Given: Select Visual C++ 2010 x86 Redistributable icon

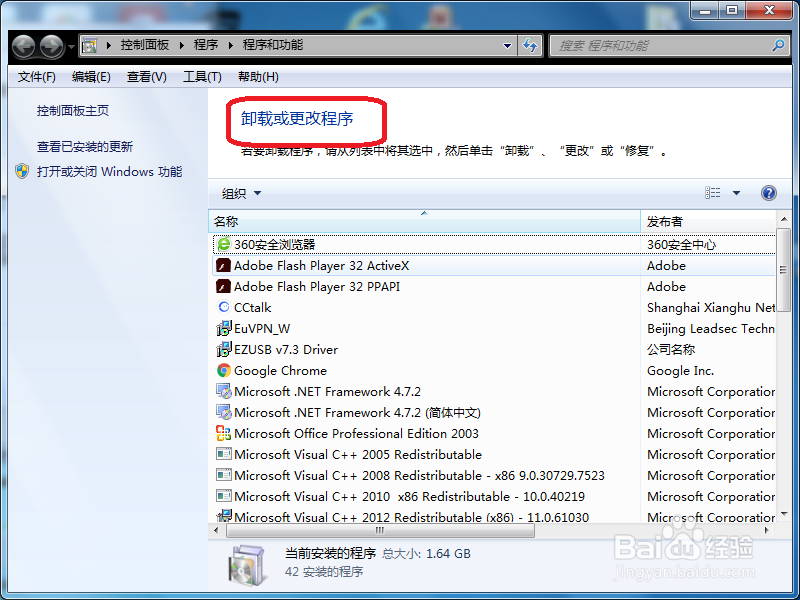Looking at the screenshot, I should click(x=223, y=496).
